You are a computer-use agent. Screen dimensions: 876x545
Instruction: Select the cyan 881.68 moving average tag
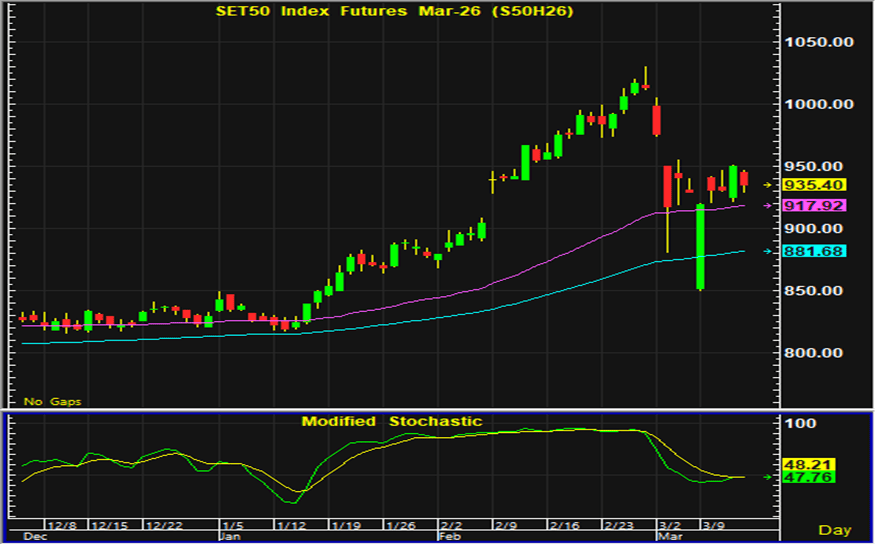[814, 251]
